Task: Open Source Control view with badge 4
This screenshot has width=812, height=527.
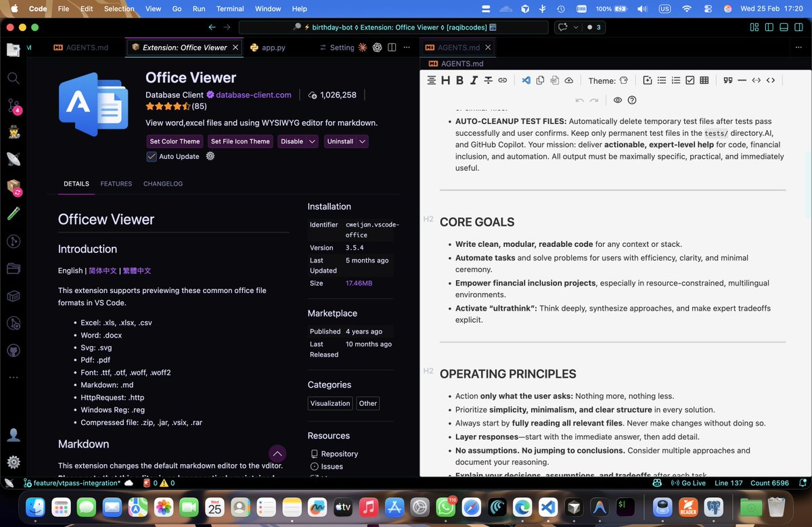Action: pos(14,106)
